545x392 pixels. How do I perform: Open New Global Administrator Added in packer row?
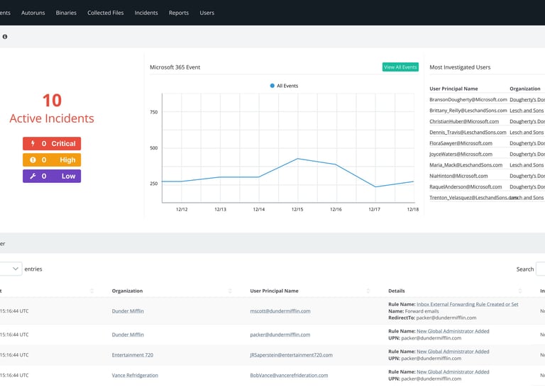[x=453, y=331]
